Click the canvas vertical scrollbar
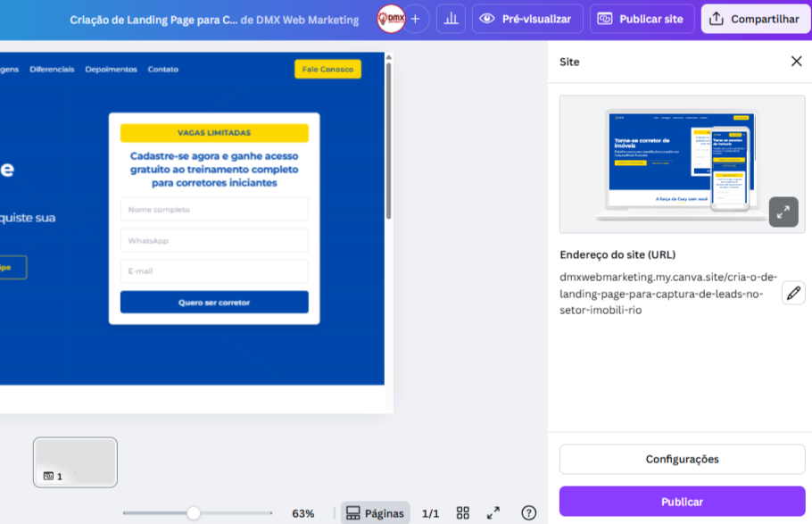This screenshot has height=524, width=812. (x=388, y=143)
